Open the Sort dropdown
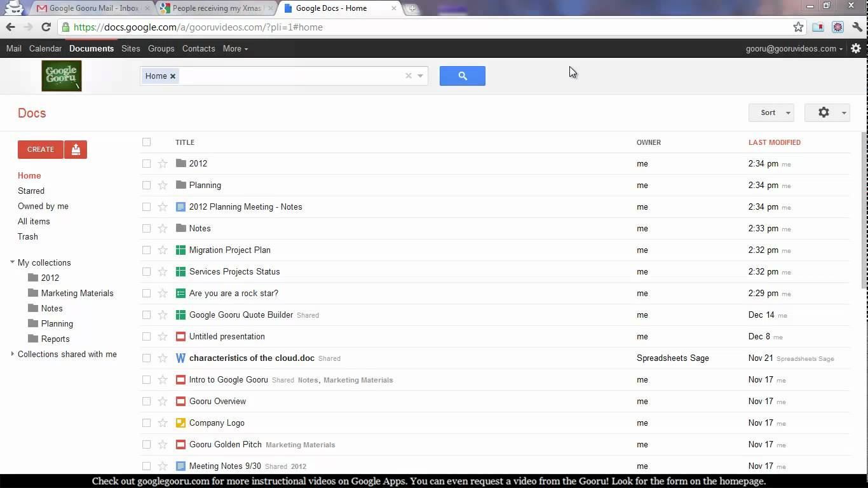Screen dimensions: 868x488 pos(771,112)
